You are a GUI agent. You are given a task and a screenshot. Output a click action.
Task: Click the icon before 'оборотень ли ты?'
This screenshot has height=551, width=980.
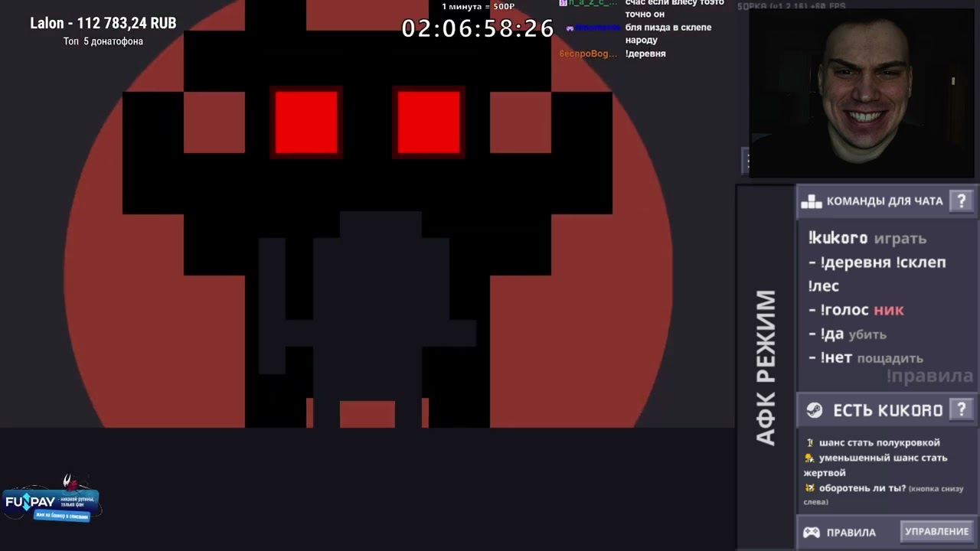(x=809, y=488)
